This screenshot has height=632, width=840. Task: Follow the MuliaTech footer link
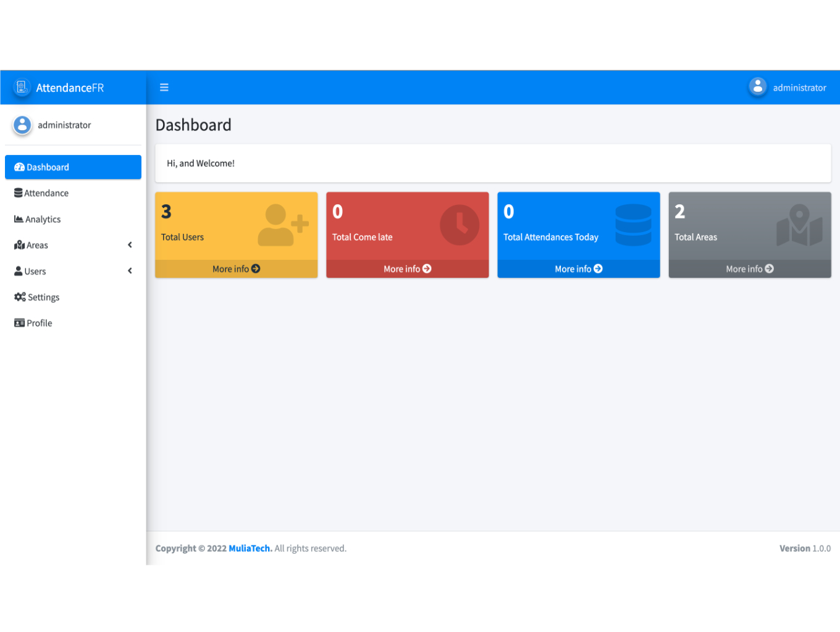coord(250,549)
